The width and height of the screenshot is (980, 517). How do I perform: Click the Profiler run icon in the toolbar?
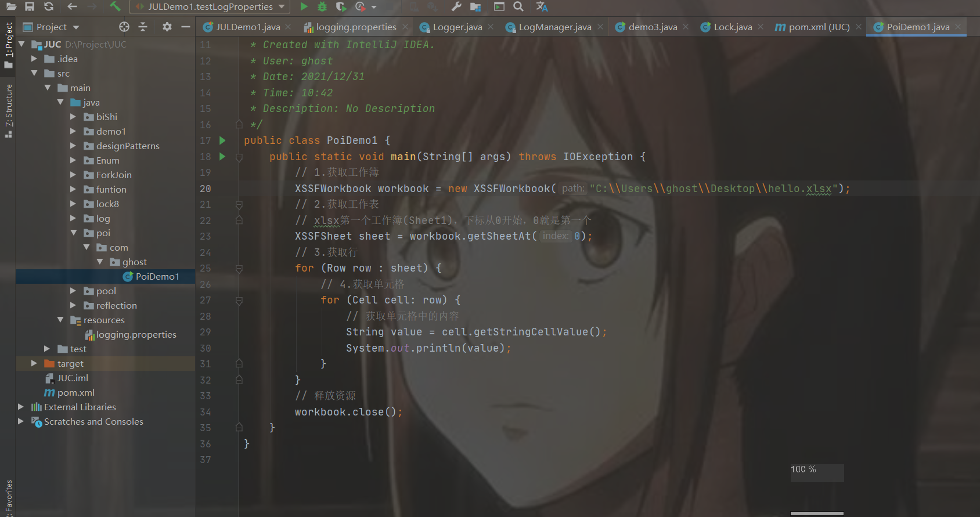coord(360,6)
